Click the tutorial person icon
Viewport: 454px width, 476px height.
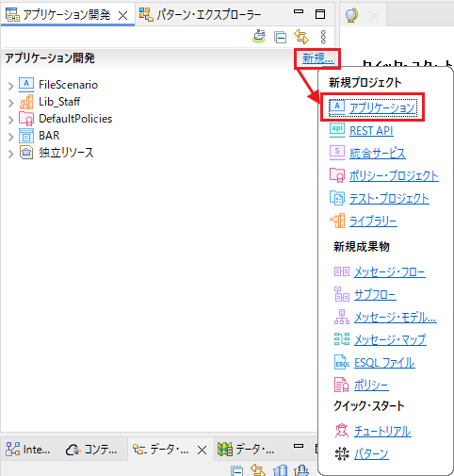(342, 431)
